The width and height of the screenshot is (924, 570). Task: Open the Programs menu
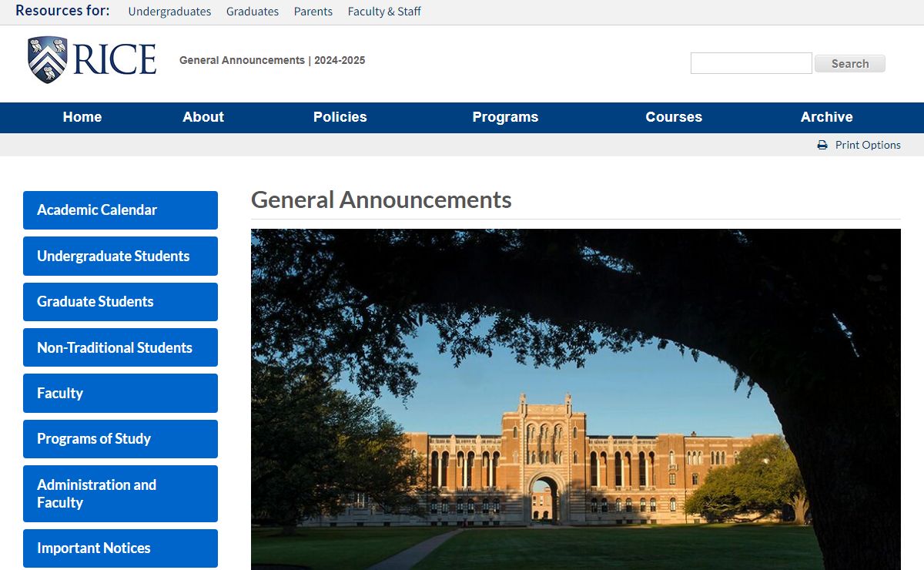click(x=505, y=117)
